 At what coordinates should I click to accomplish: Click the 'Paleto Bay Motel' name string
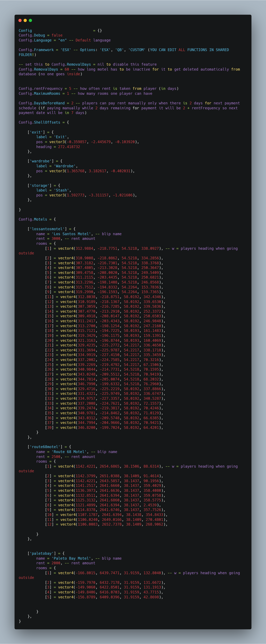click(71, 558)
